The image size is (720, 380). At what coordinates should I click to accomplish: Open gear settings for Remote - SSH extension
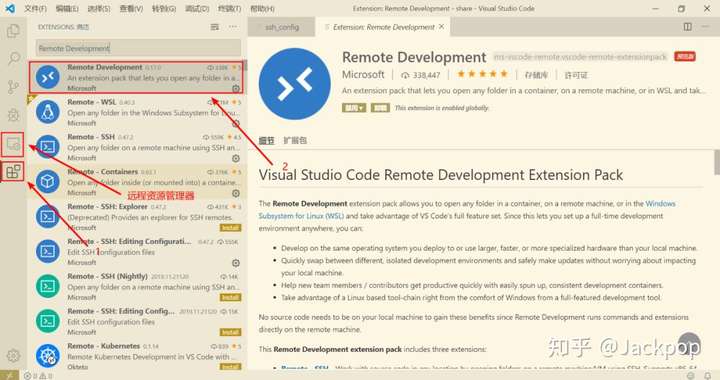click(236, 158)
